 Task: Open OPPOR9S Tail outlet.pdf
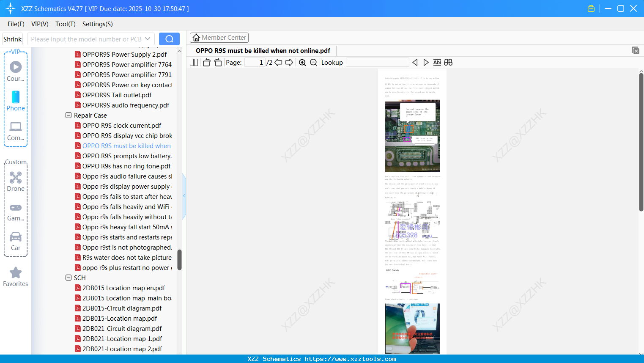click(117, 95)
